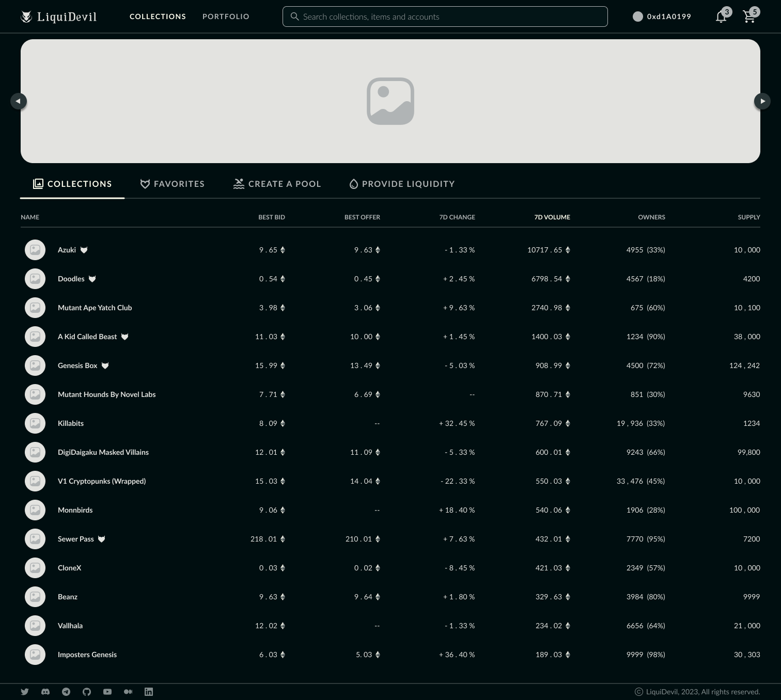Open the notifications bell
This screenshot has height=700, width=781.
tap(721, 17)
